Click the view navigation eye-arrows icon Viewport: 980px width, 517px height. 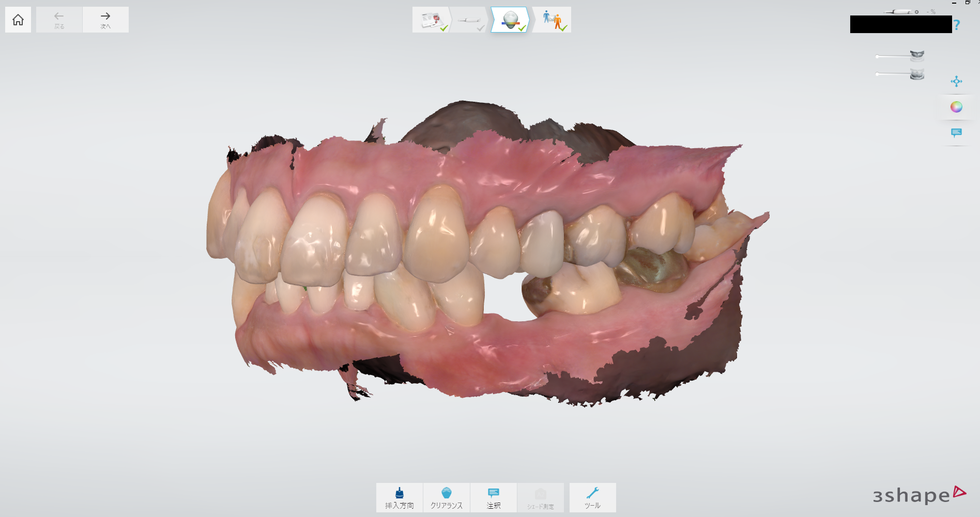pos(956,81)
